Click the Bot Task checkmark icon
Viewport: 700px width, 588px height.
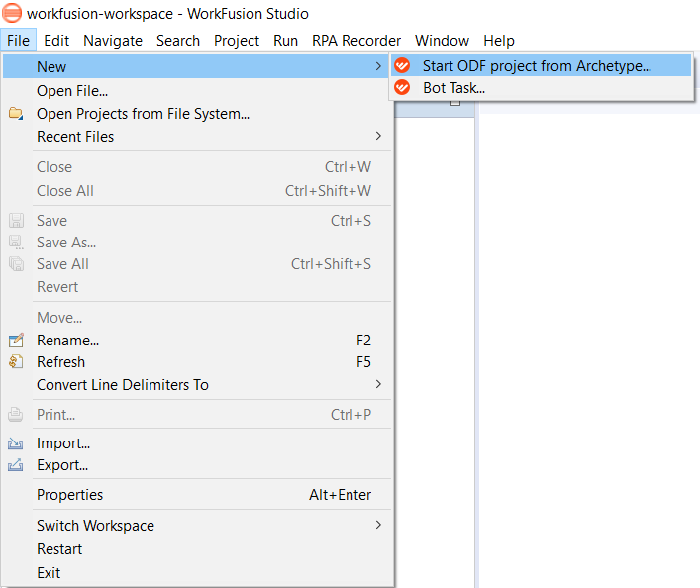coord(402,87)
